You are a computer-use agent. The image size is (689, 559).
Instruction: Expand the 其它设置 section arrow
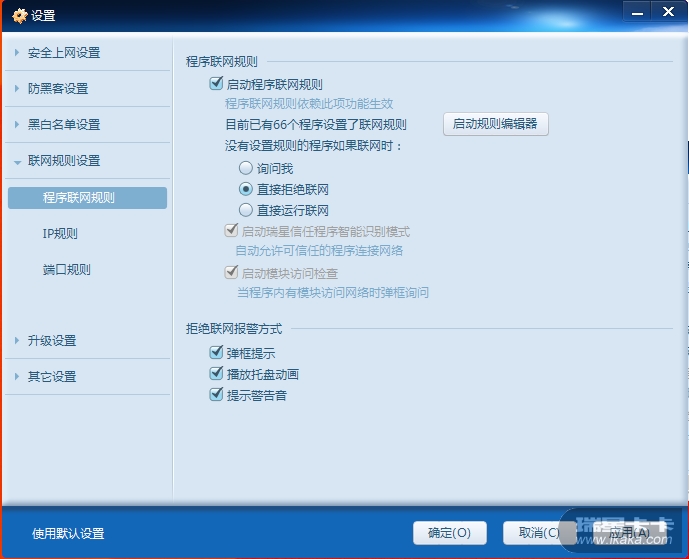[x=17, y=377]
